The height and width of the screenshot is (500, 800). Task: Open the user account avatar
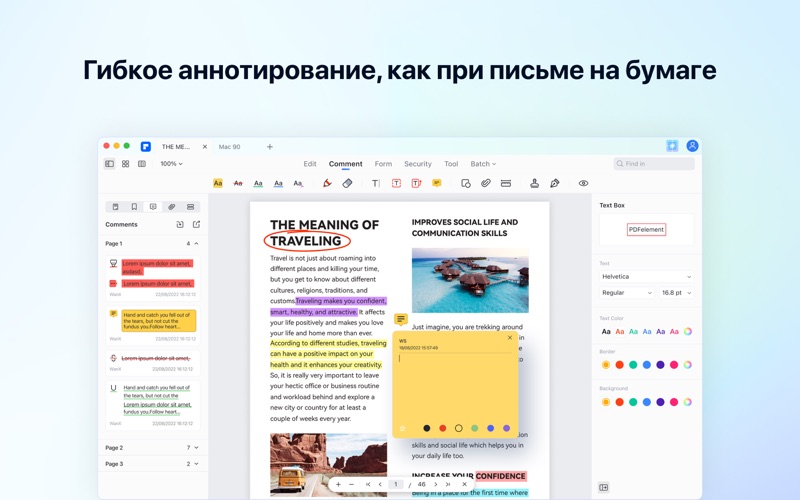[692, 146]
